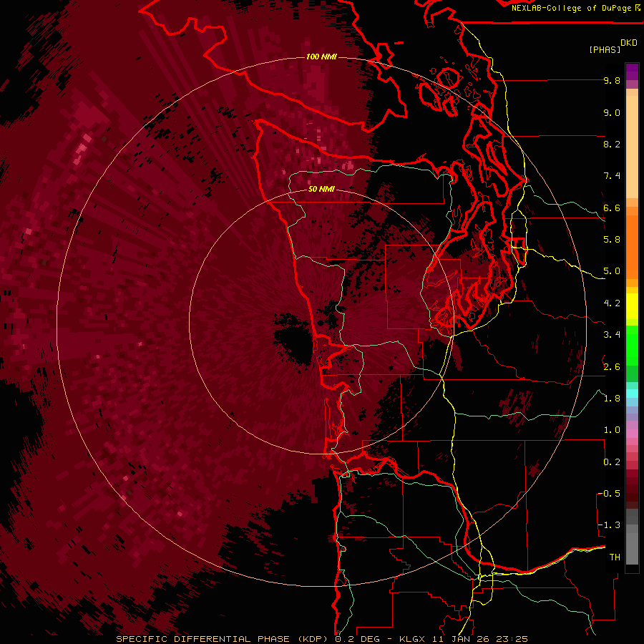Click the yellow color bar segment
This screenshot has width=644, height=644.
coord(632,306)
